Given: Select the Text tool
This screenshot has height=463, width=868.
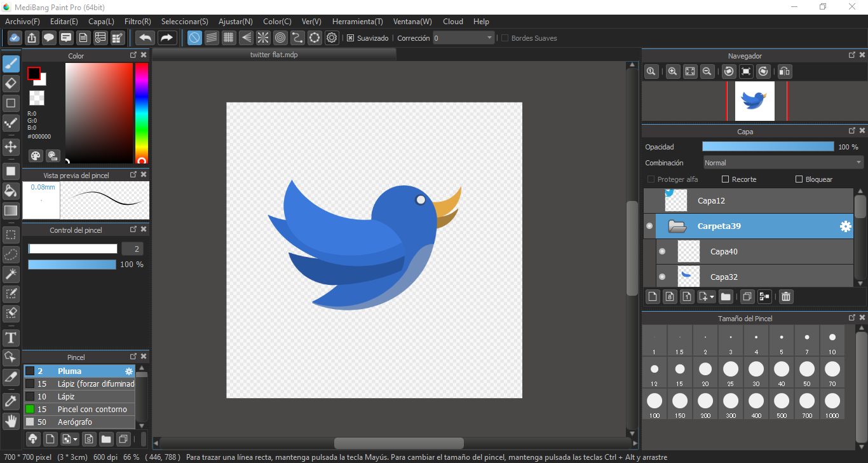Looking at the screenshot, I should (x=11, y=337).
